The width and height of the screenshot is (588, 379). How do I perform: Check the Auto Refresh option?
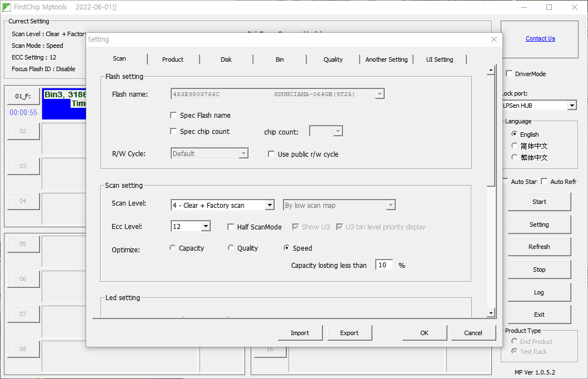coord(544,181)
